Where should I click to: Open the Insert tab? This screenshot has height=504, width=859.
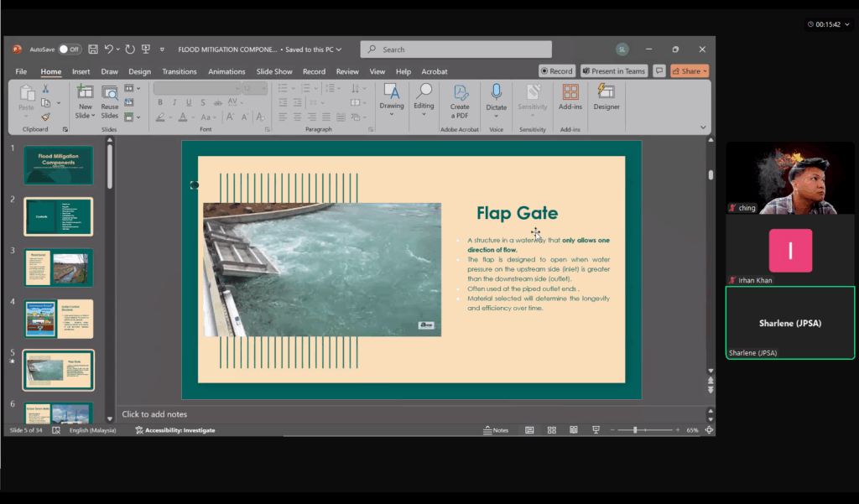81,72
